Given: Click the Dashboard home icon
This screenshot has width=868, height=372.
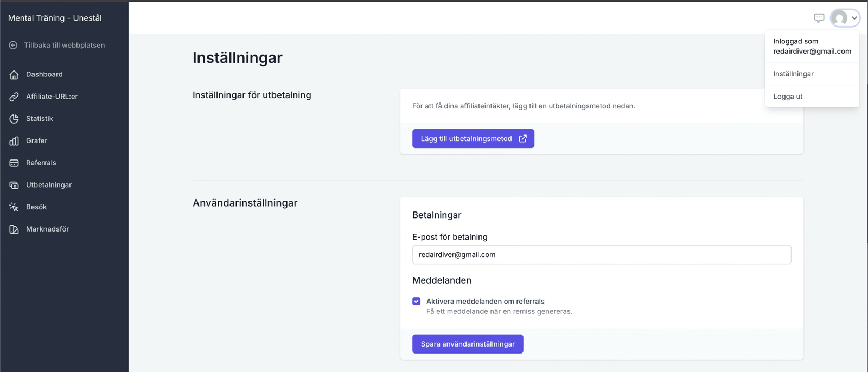Looking at the screenshot, I should [14, 74].
